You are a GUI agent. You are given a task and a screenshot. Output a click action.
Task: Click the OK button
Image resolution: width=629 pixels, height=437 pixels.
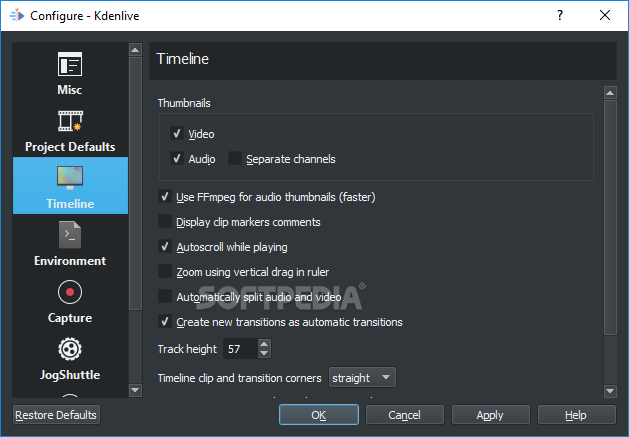click(319, 415)
